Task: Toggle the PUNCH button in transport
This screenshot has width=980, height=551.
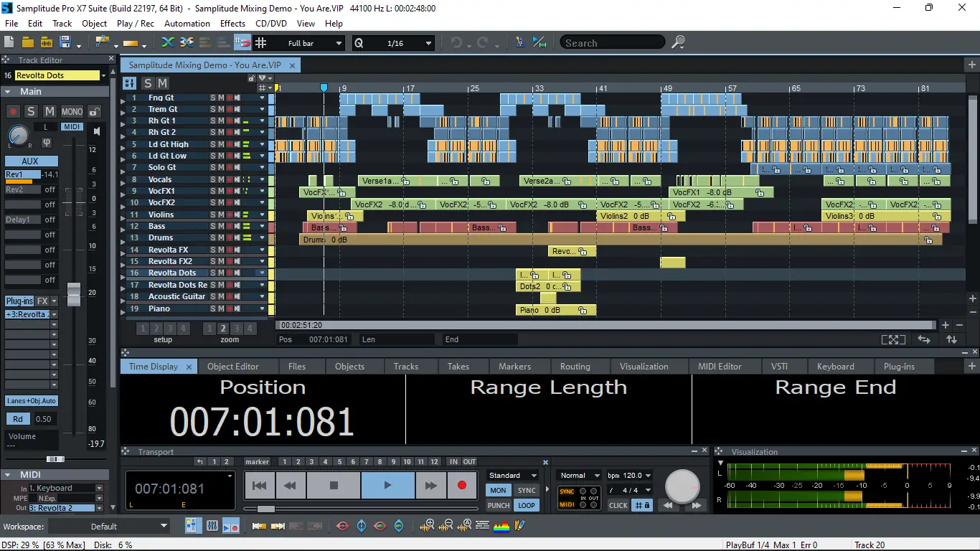Action: point(499,505)
